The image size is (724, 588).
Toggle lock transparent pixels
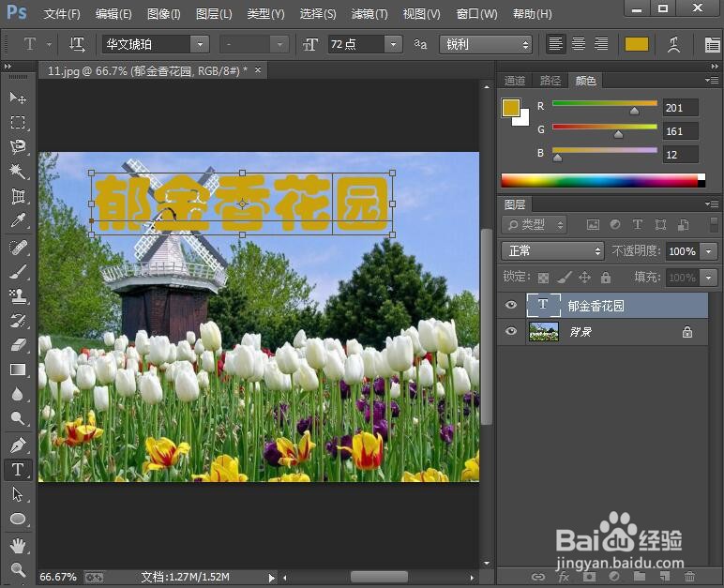click(x=543, y=278)
